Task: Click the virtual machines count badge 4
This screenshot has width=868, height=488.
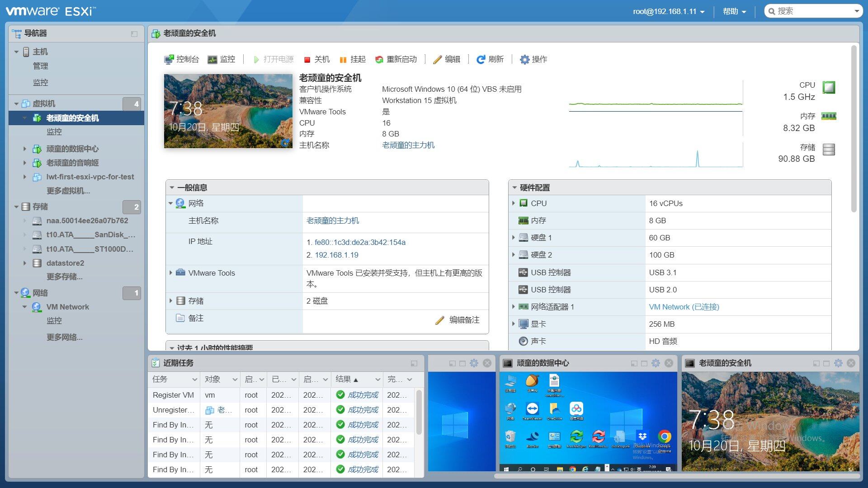Action: (x=132, y=104)
